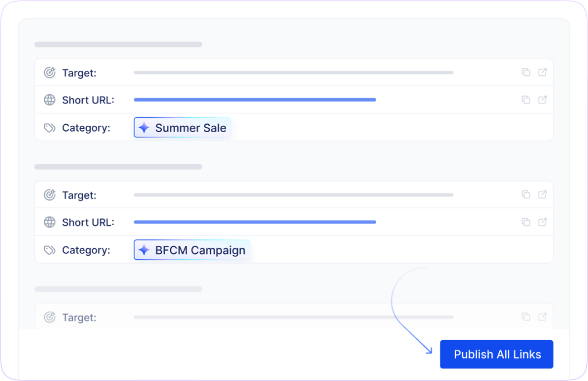This screenshot has width=588, height=381.
Task: Open the third Target in new tab
Action: click(542, 317)
